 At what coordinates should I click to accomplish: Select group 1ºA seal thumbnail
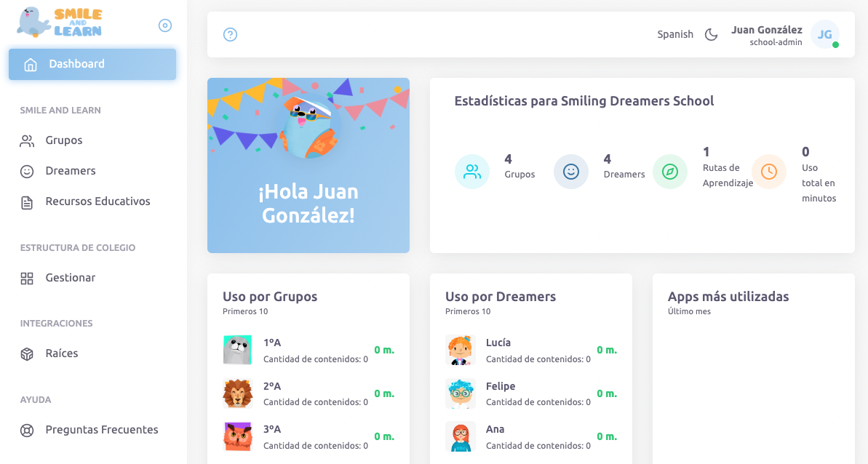coord(237,350)
